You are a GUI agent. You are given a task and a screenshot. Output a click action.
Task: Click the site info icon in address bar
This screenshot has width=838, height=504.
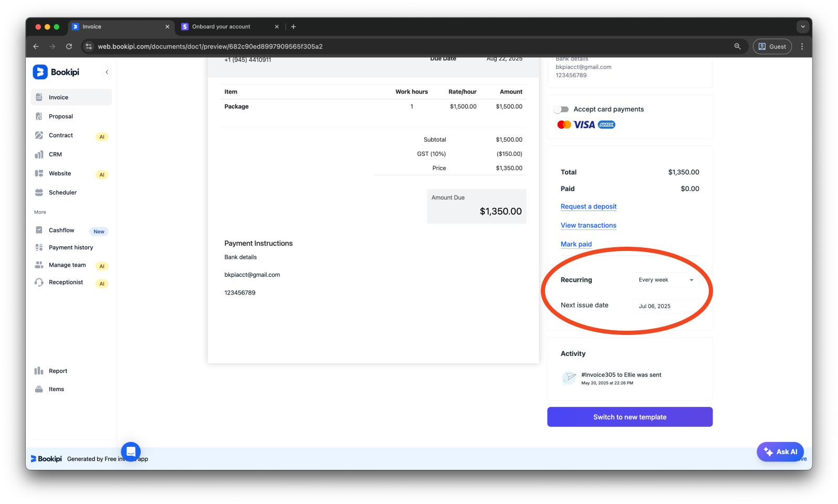[89, 46]
